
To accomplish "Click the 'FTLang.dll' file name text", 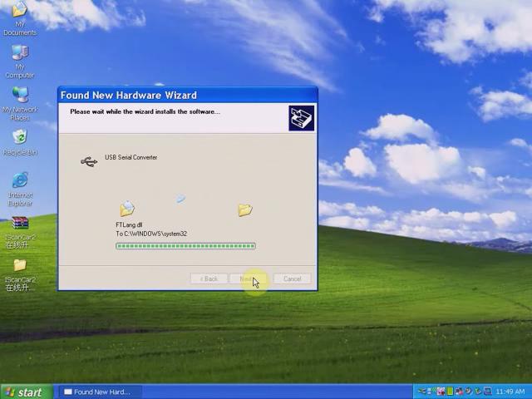I will tap(129, 224).
